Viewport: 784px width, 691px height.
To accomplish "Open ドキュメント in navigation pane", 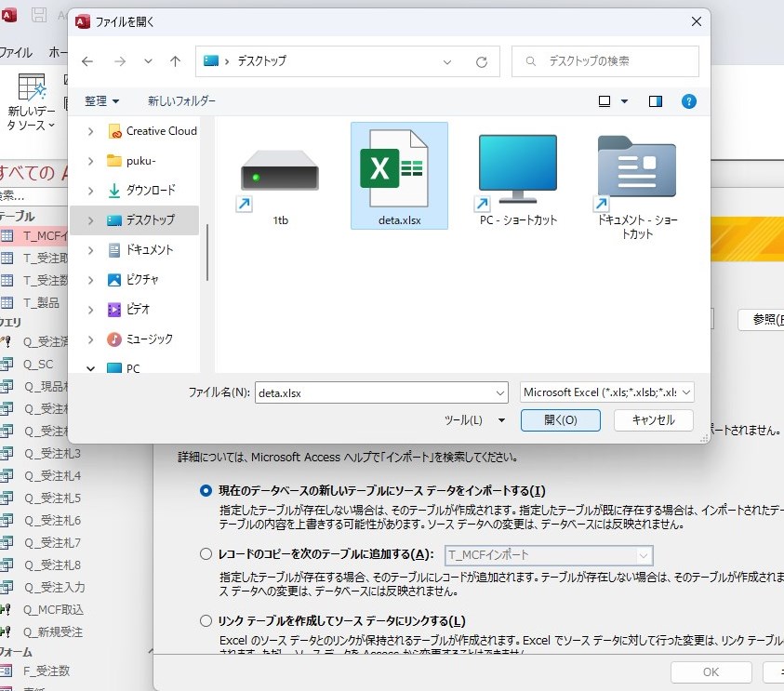I will pos(140,250).
